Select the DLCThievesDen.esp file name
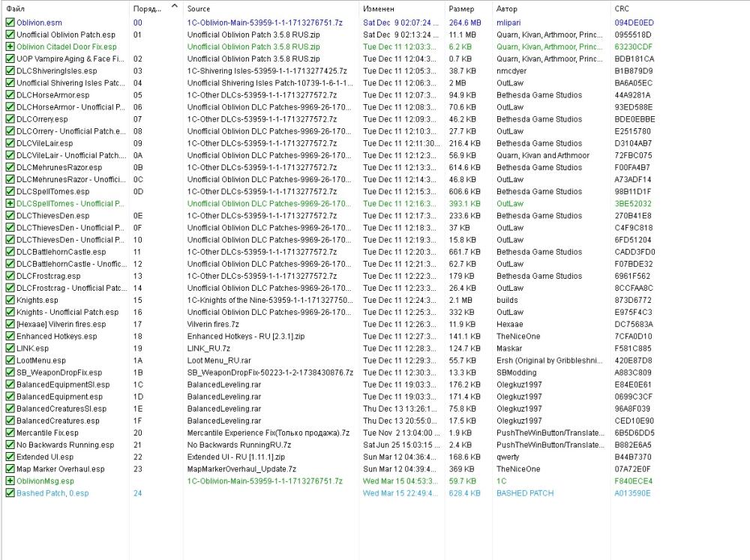This screenshot has height=560, width=750. [52, 216]
